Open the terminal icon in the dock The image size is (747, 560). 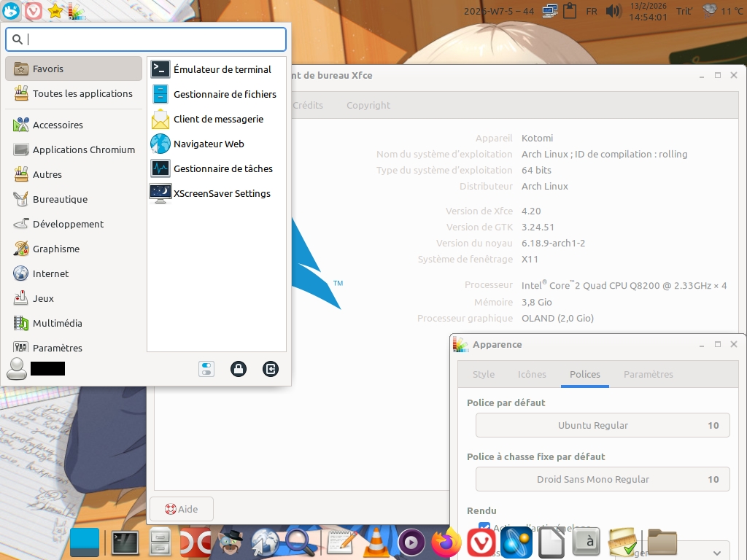(x=125, y=542)
